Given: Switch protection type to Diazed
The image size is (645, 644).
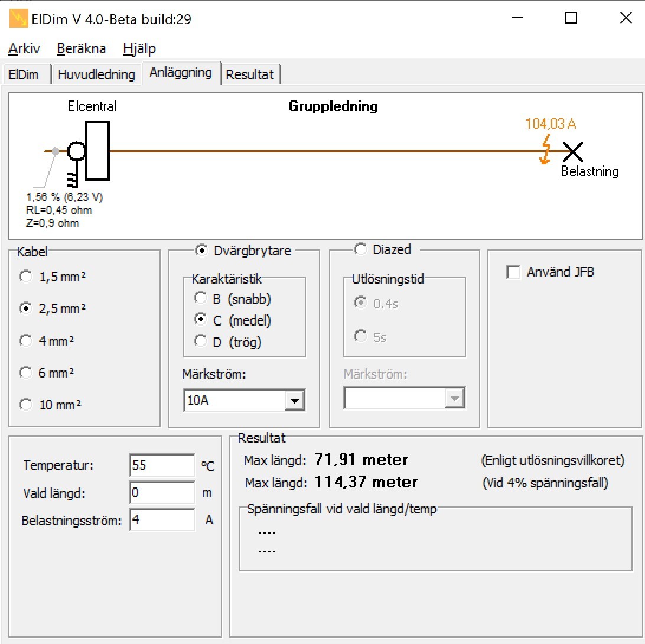Looking at the screenshot, I should [x=360, y=250].
